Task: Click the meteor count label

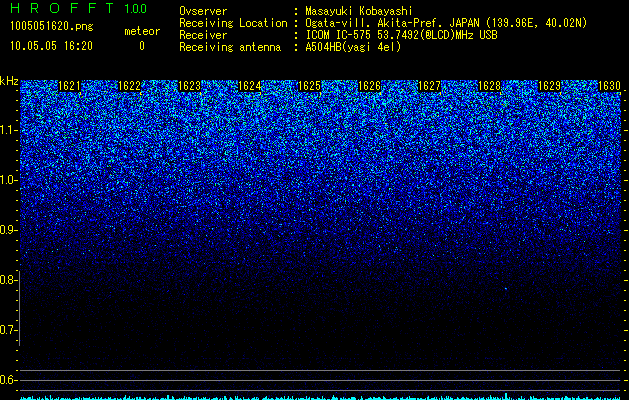Action: click(142, 31)
